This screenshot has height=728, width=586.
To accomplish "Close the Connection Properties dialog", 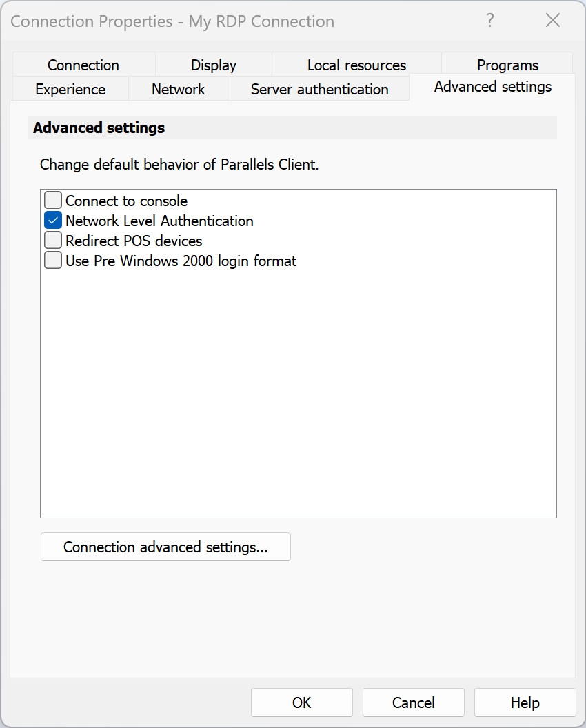I will [553, 21].
